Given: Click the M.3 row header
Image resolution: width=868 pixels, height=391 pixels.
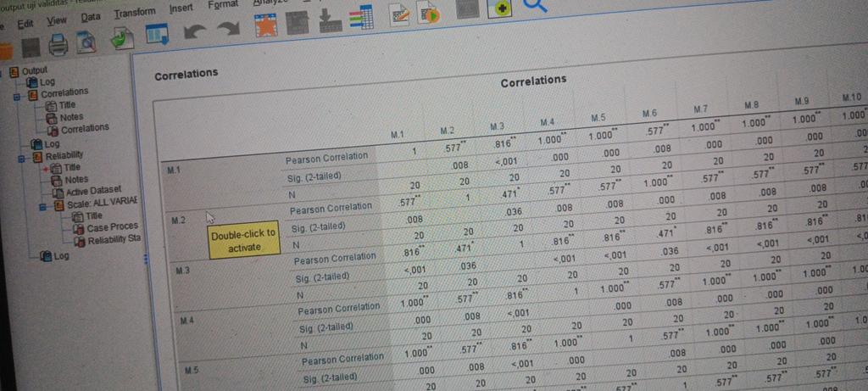Looking at the screenshot, I should tap(183, 271).
